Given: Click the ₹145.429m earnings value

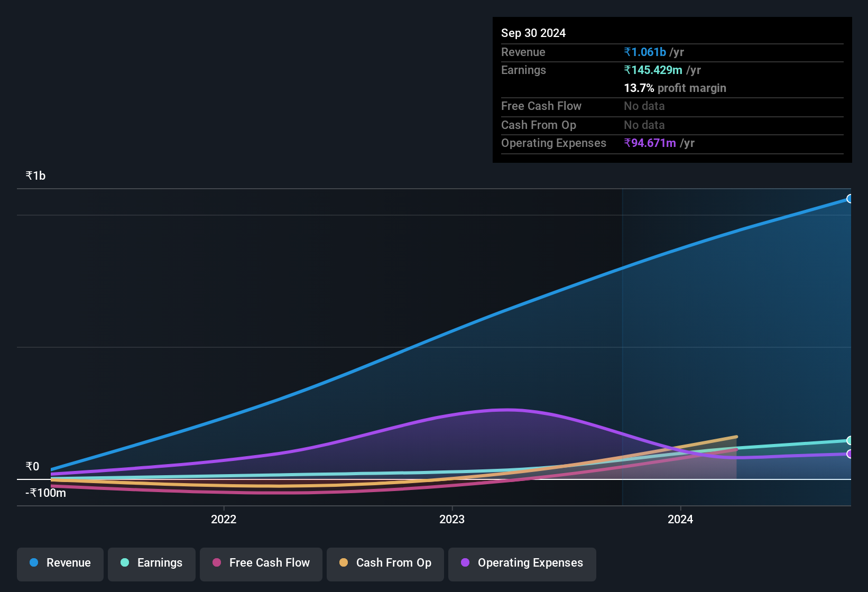Looking at the screenshot, I should coord(653,70).
